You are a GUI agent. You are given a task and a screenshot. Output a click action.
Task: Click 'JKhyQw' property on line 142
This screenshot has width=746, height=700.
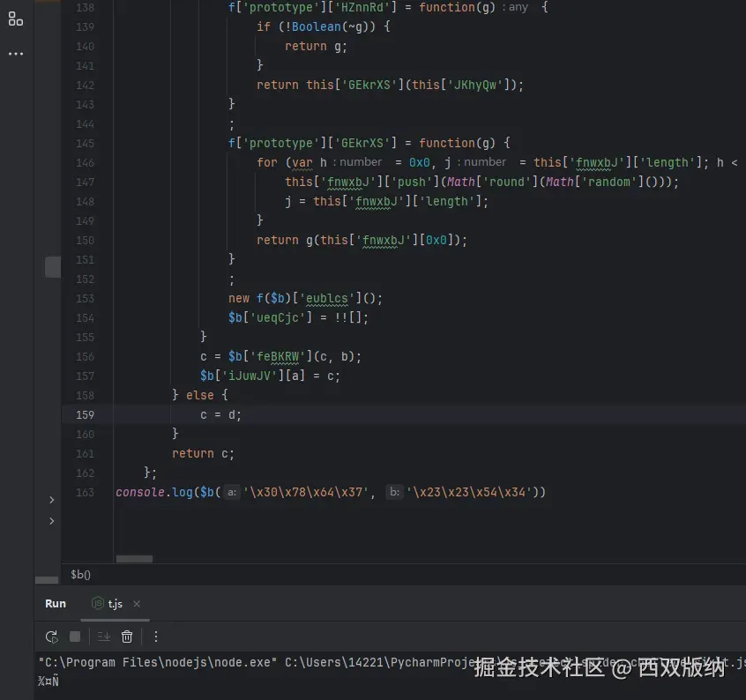[x=475, y=86]
